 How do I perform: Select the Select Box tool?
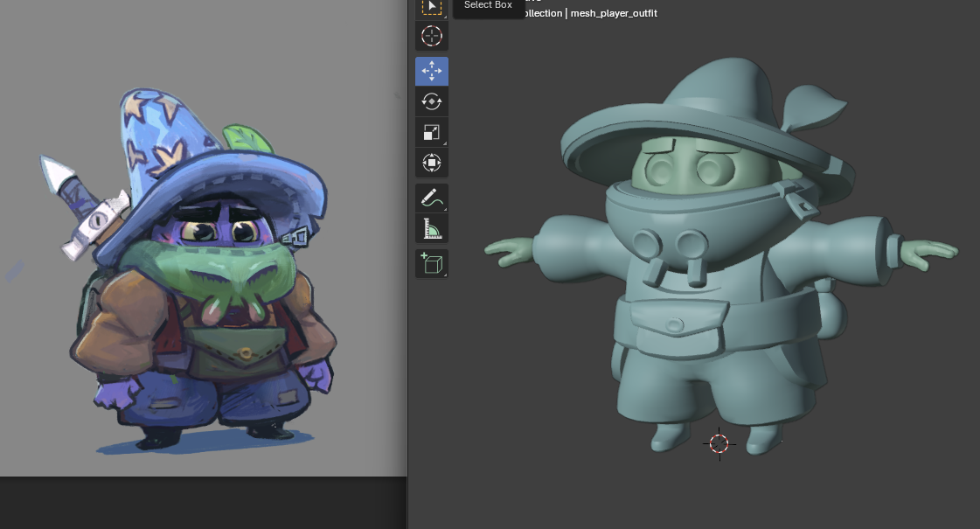(x=431, y=7)
